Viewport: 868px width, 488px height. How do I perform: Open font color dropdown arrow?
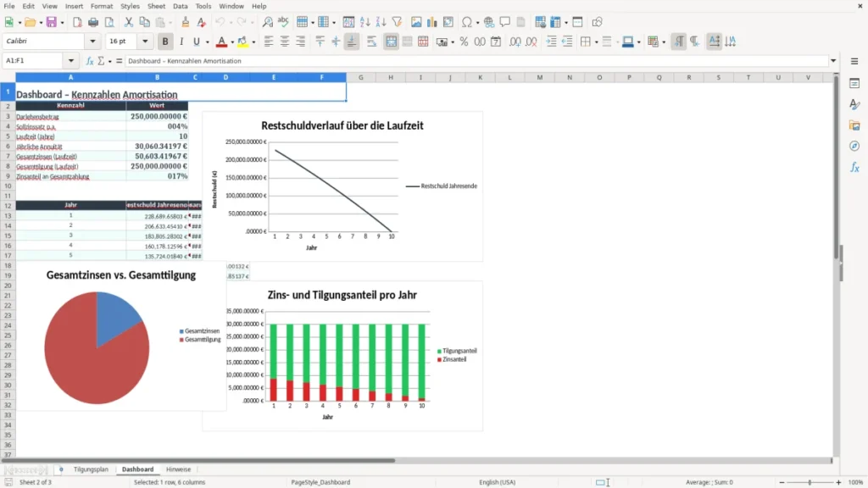point(232,42)
